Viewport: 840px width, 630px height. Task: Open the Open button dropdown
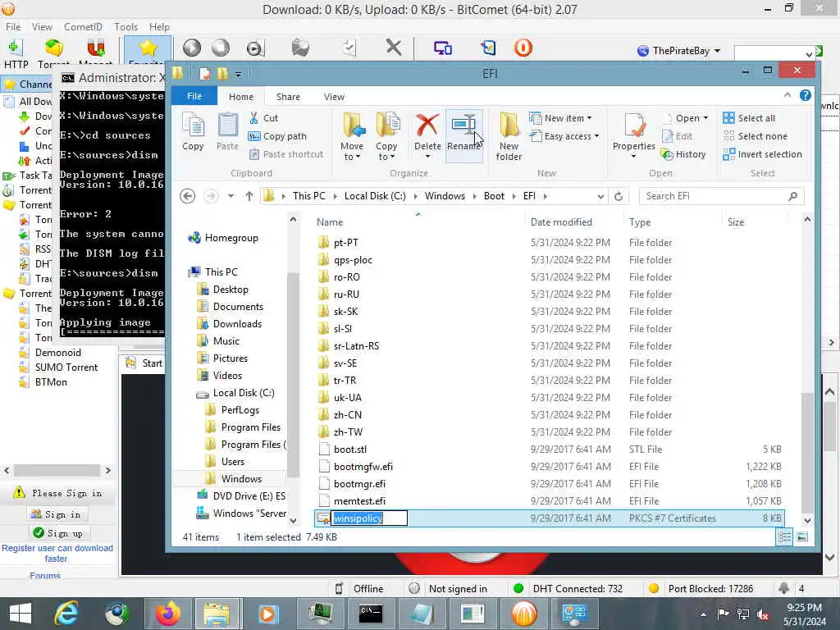[705, 118]
